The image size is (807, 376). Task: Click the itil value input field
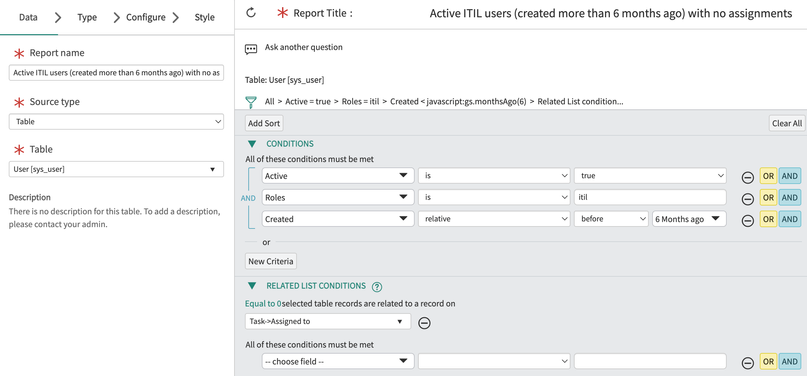pos(651,198)
